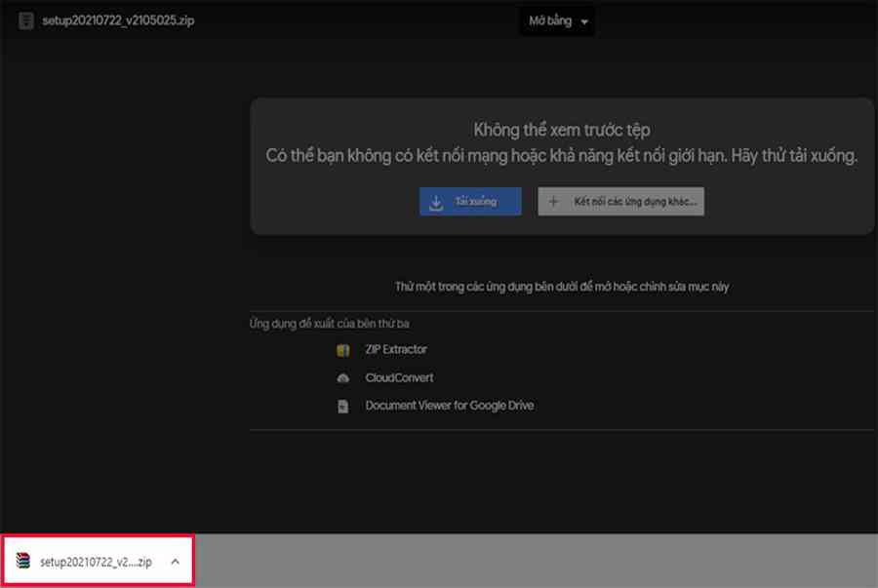Click the ZIP Extractor app icon

click(342, 350)
